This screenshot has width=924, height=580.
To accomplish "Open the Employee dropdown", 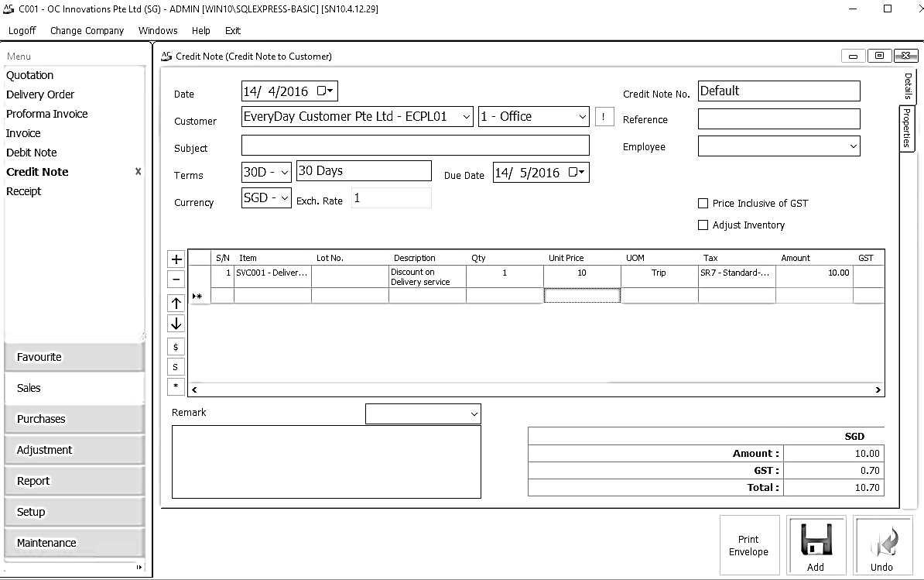I will pos(853,146).
